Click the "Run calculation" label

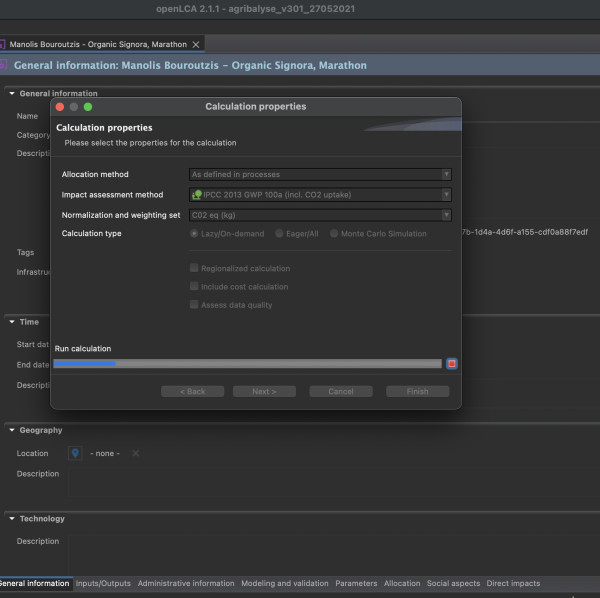click(83, 349)
